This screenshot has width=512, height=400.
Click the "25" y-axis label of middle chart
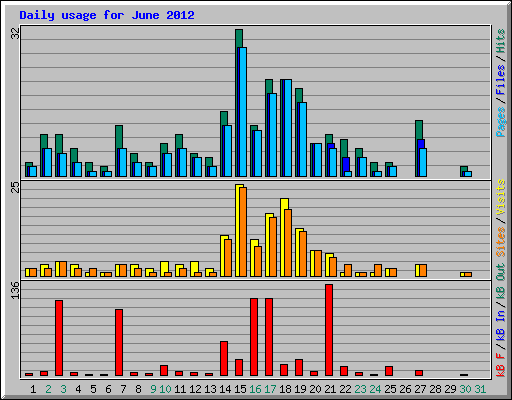tap(15, 187)
